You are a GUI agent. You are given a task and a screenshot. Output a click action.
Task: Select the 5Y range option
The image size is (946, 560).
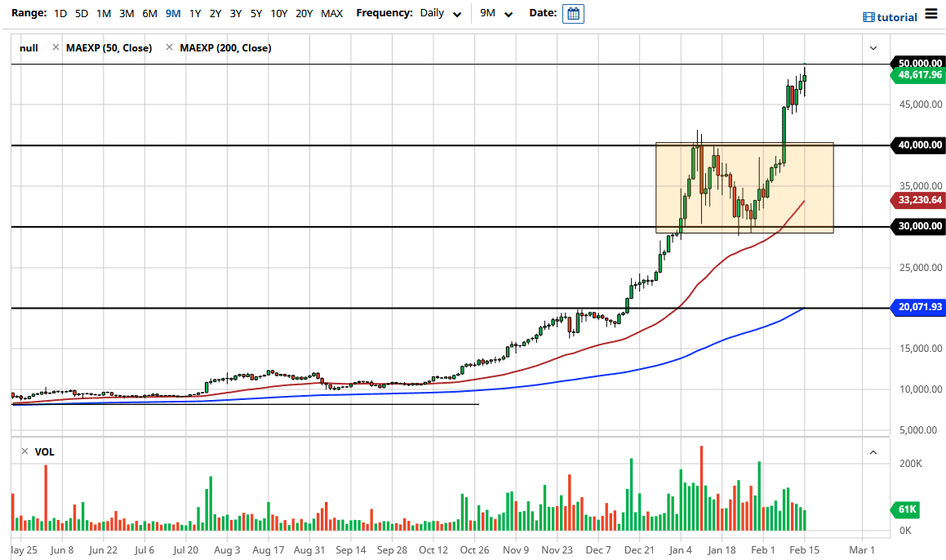(255, 13)
